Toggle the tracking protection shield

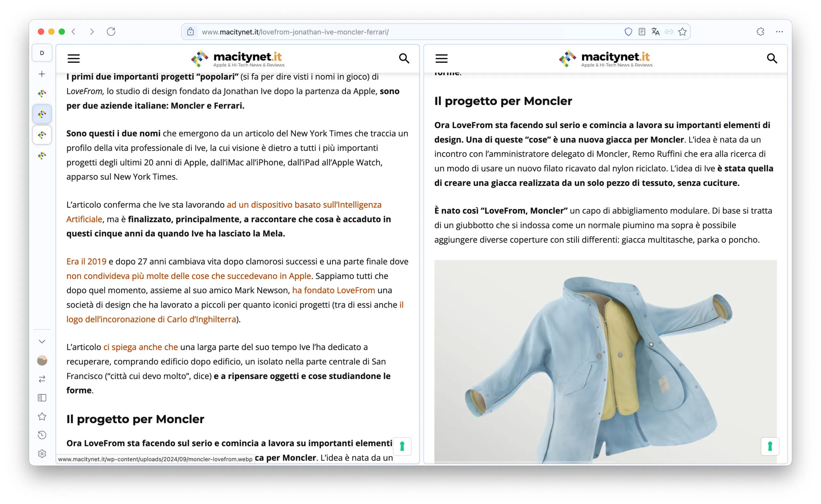pos(629,32)
